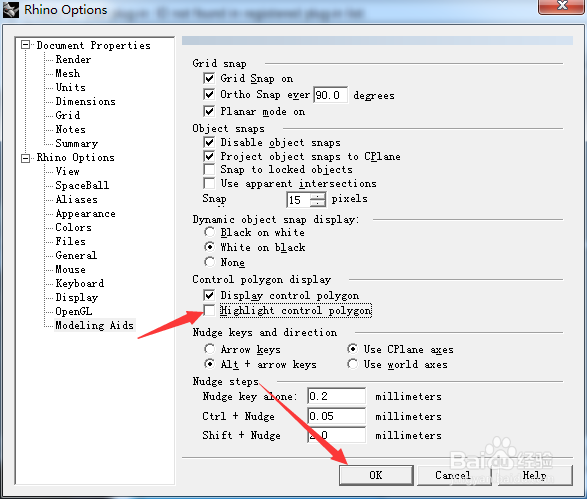Open the Appearance options page
The image size is (587, 499).
click(85, 213)
